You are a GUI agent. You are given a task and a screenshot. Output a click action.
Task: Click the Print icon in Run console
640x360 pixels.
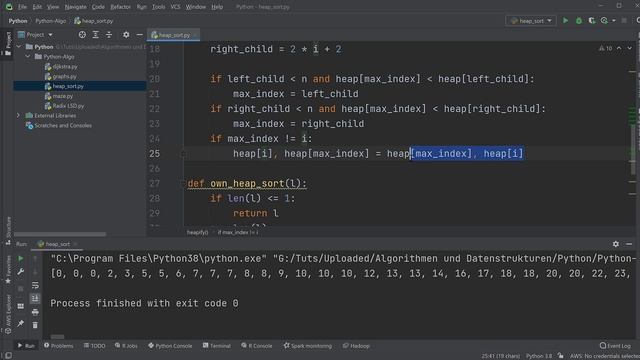(35, 312)
